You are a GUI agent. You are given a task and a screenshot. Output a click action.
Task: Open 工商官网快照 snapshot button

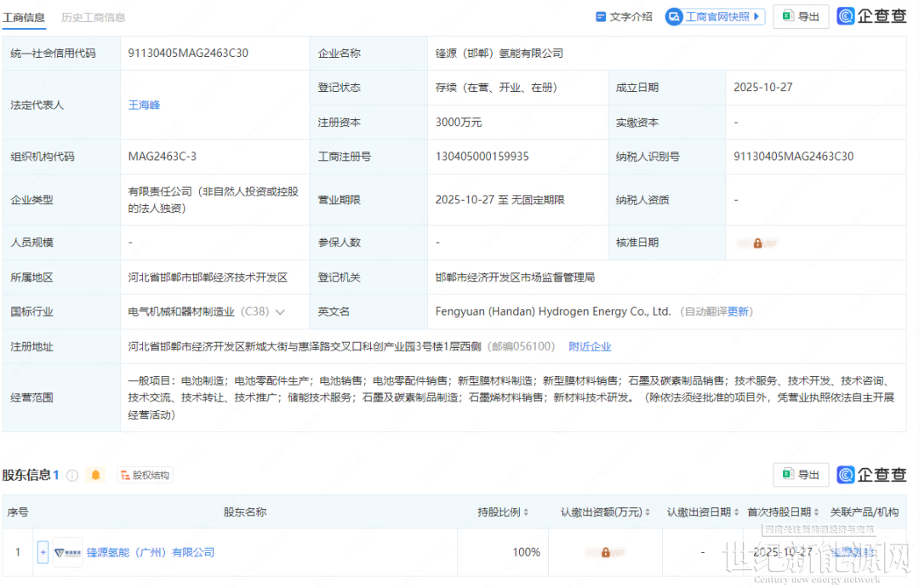click(715, 17)
